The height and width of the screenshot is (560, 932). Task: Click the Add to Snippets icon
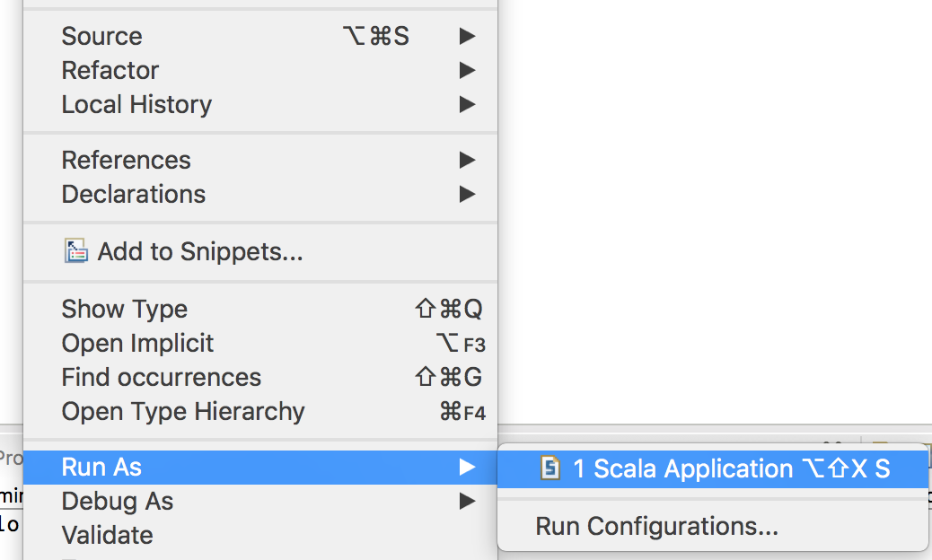pos(76,251)
